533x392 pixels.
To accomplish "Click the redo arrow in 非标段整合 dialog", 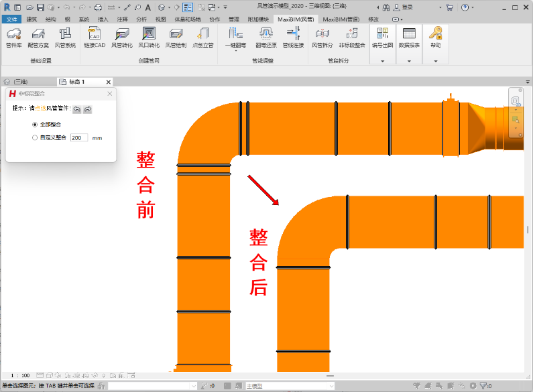I will [87, 109].
